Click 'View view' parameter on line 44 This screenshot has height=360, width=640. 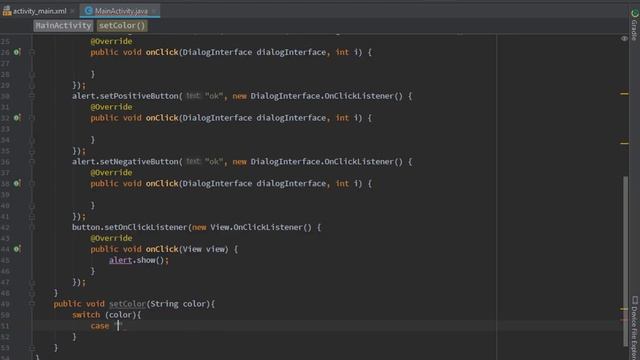204,249
